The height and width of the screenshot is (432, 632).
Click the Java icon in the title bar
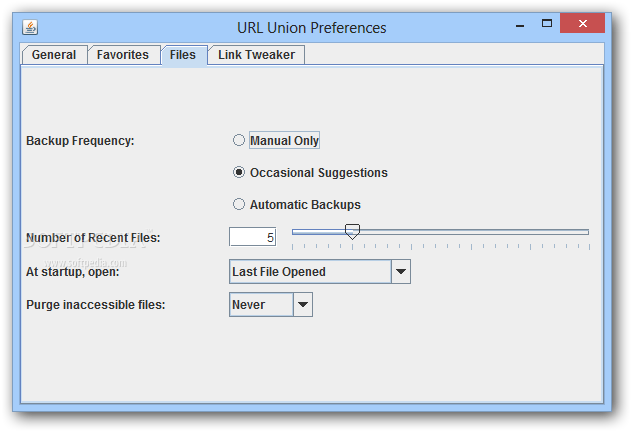click(30, 27)
